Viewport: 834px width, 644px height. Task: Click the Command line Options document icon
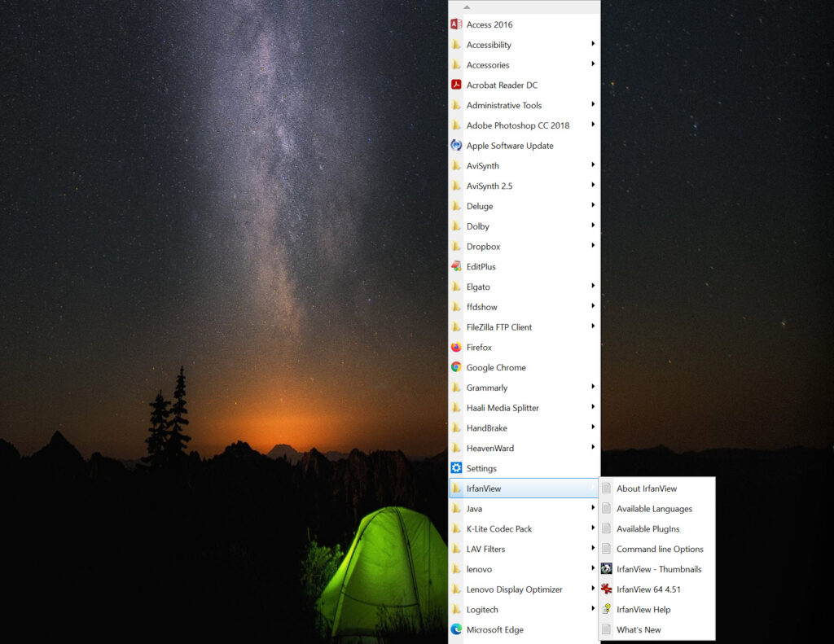click(x=606, y=549)
